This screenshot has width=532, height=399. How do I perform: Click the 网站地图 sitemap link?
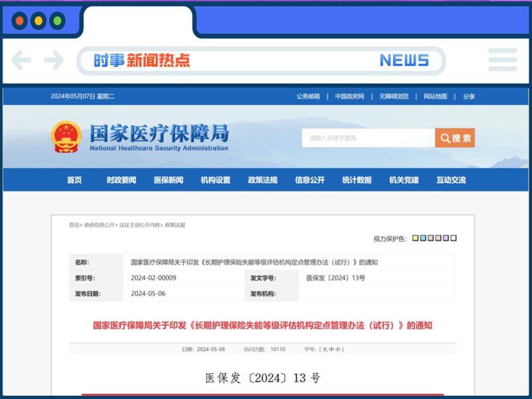pyautogui.click(x=435, y=96)
